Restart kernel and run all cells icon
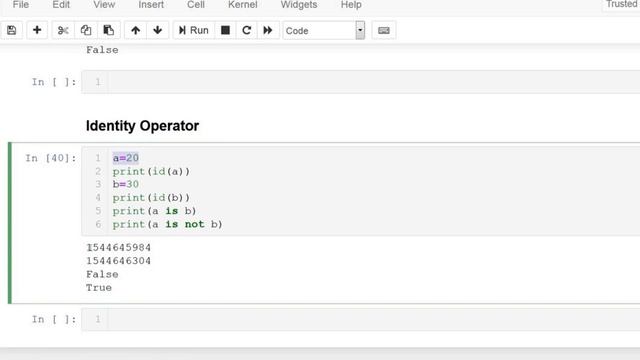Viewport: 640px width, 360px height. click(268, 30)
